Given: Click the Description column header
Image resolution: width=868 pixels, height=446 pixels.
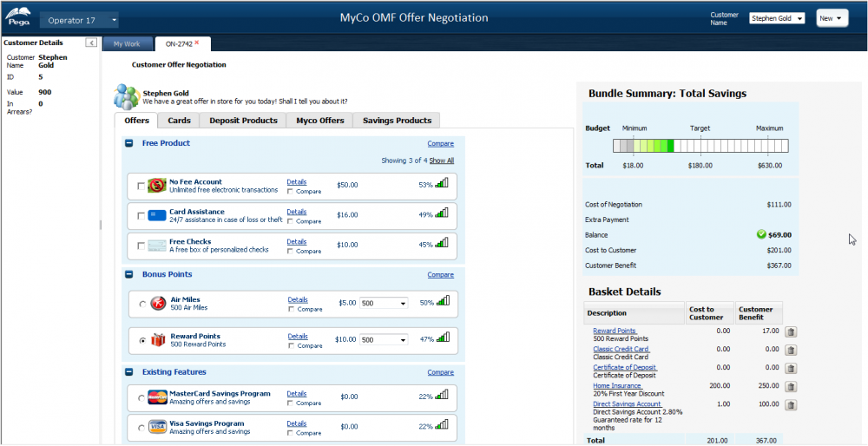Looking at the screenshot, I should pyautogui.click(x=635, y=313).
